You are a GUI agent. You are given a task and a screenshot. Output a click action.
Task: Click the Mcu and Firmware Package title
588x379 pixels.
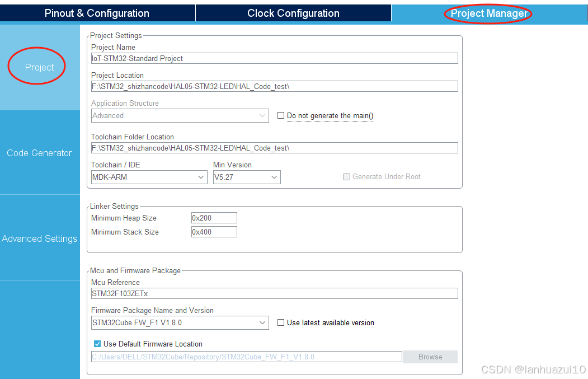135,270
